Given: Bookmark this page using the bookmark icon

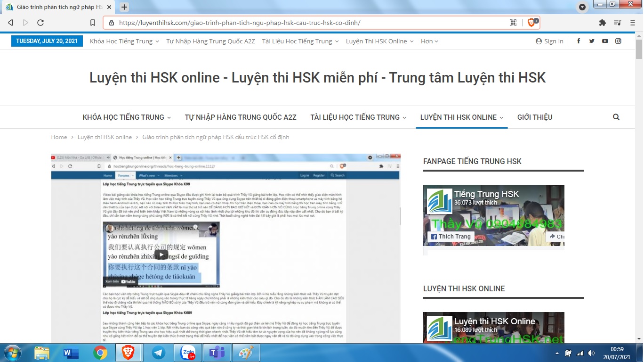Looking at the screenshot, I should click(93, 23).
